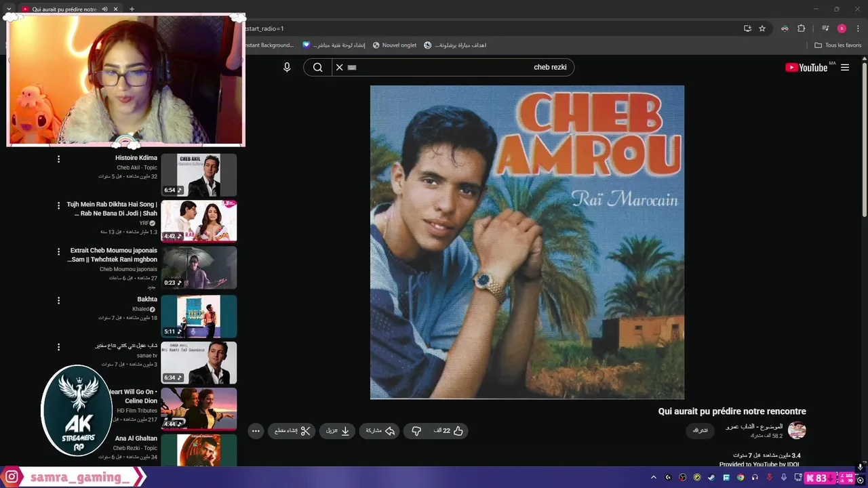Click the Steam tray icon
Image resolution: width=868 pixels, height=488 pixels.
click(x=711, y=478)
